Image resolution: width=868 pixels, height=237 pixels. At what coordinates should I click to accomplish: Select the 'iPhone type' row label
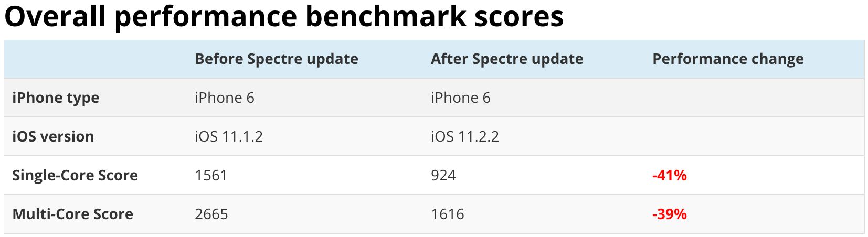(x=56, y=98)
